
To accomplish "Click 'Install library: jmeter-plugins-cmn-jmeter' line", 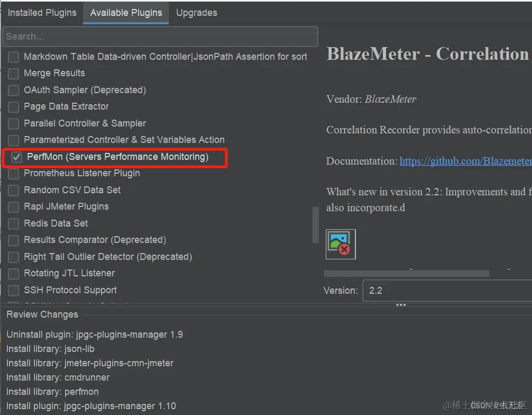I will (90, 363).
